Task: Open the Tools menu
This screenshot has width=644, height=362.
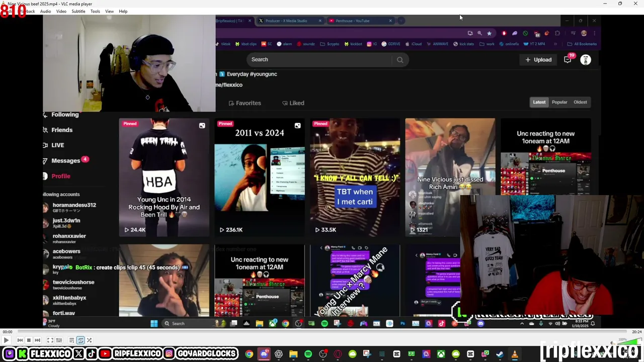Action: 95,11
